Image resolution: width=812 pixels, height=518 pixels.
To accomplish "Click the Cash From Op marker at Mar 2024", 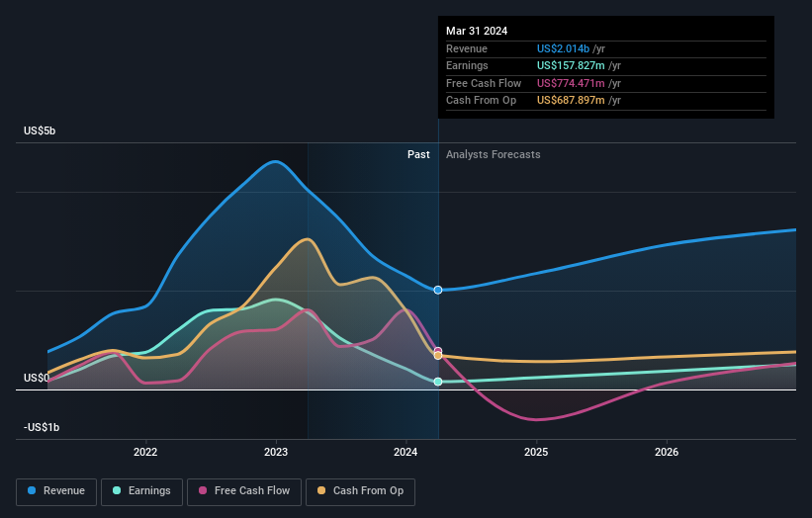I will click(x=438, y=356).
